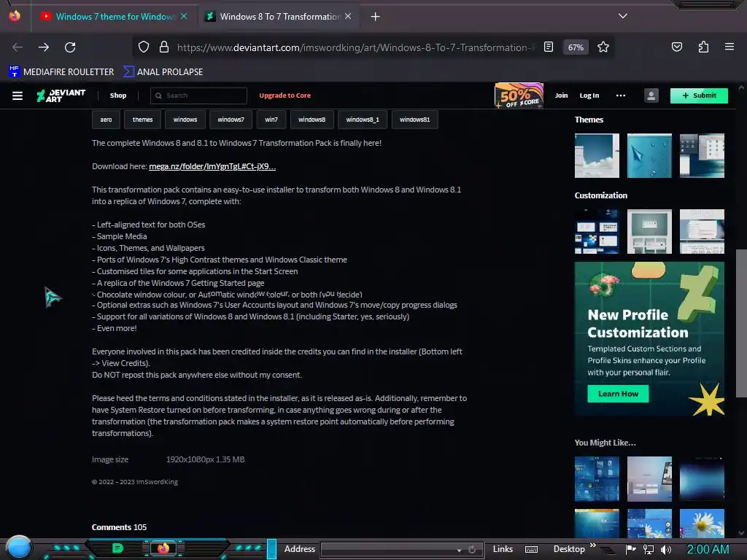This screenshot has width=747, height=560.
Task: Open the Firefox extensions puzzle icon
Action: pos(703,47)
